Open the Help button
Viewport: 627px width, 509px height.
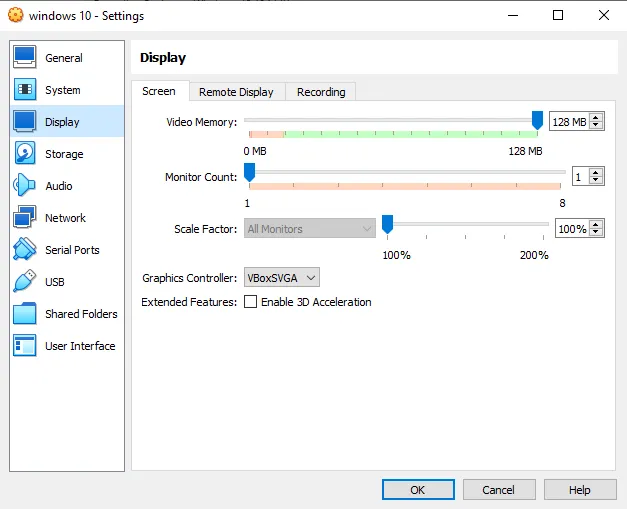579,490
